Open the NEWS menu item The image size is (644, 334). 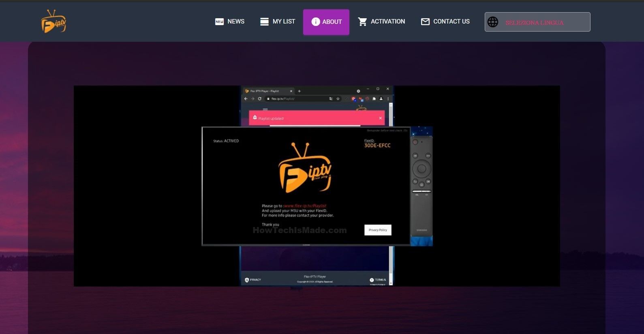pyautogui.click(x=230, y=21)
